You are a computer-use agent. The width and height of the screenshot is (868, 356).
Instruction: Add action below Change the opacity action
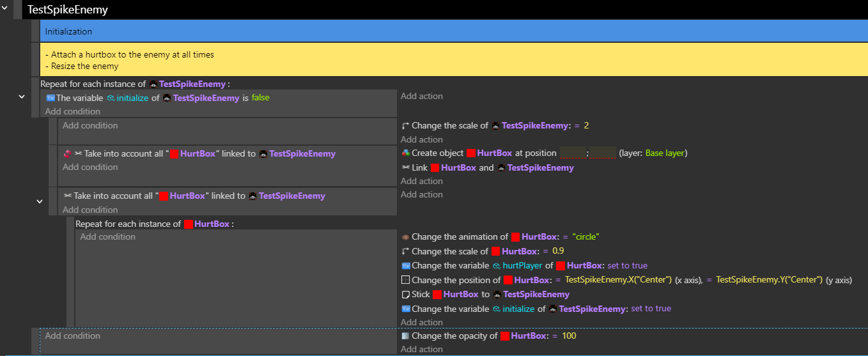pos(422,349)
